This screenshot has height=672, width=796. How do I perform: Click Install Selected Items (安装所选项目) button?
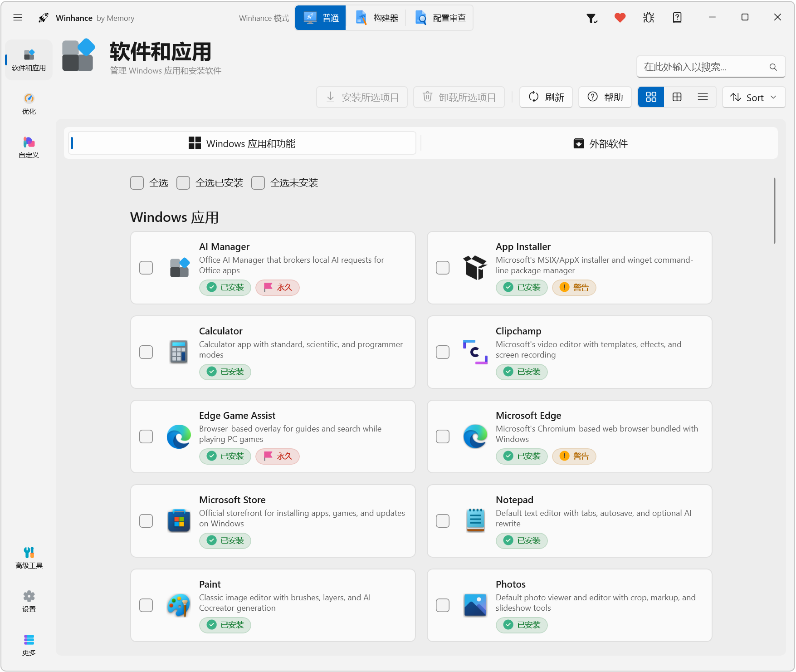coord(362,97)
